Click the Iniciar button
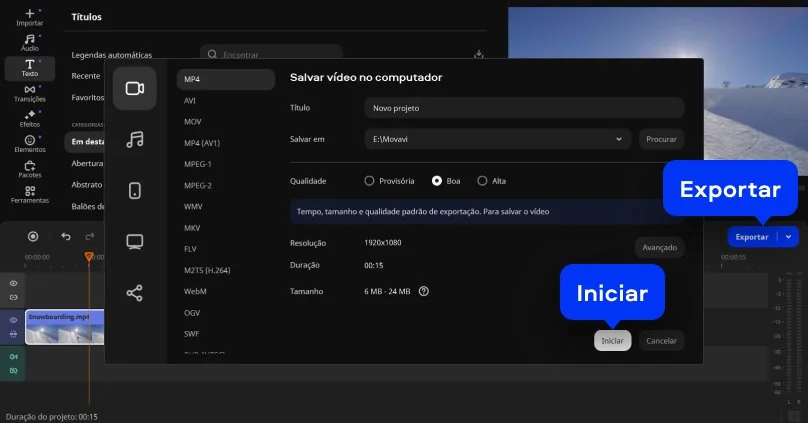 point(612,341)
